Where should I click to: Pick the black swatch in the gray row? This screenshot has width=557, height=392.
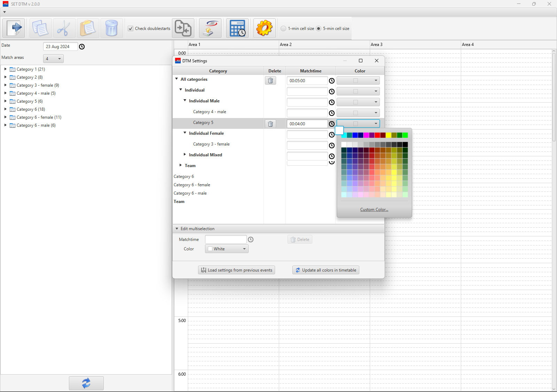coord(405,144)
